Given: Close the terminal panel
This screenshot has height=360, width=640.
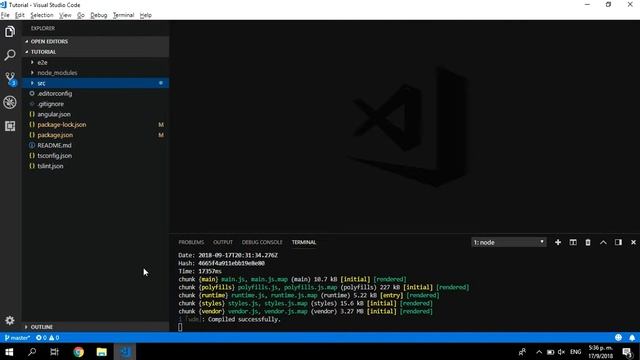Looking at the screenshot, I should point(633,242).
